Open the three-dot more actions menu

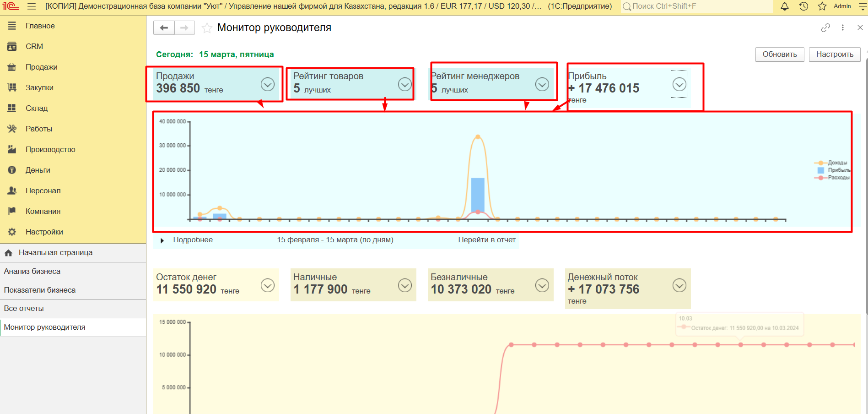tap(843, 28)
